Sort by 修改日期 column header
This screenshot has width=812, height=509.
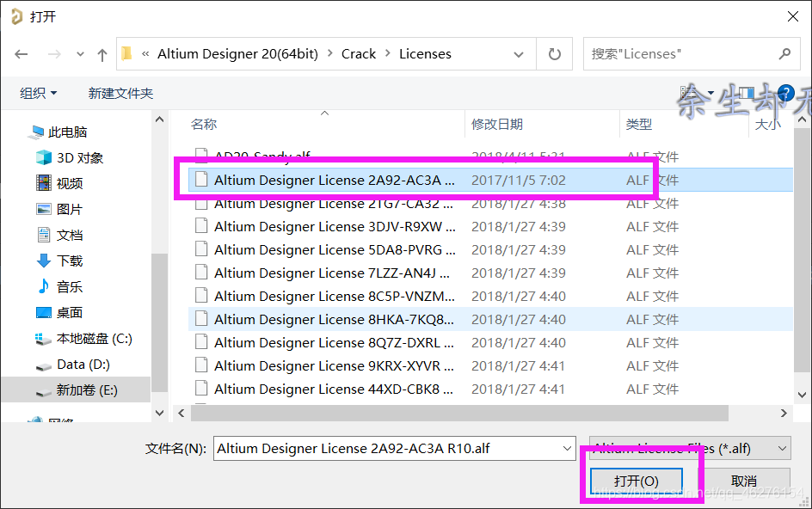pyautogui.click(x=496, y=125)
